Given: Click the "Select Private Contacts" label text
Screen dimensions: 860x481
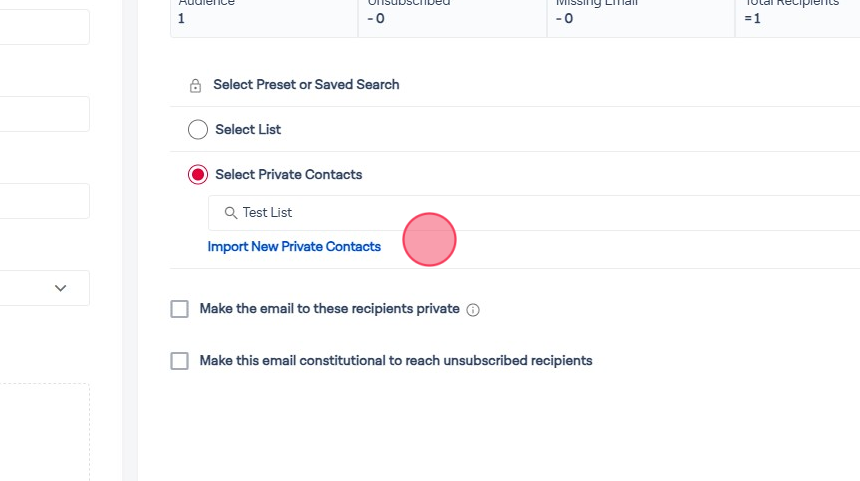Looking at the screenshot, I should (x=288, y=175).
